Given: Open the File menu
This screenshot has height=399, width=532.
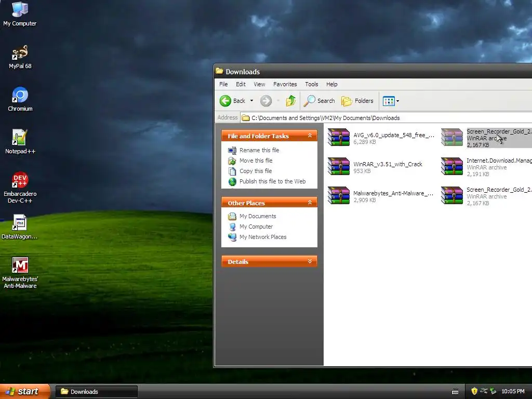Looking at the screenshot, I should coord(223,84).
